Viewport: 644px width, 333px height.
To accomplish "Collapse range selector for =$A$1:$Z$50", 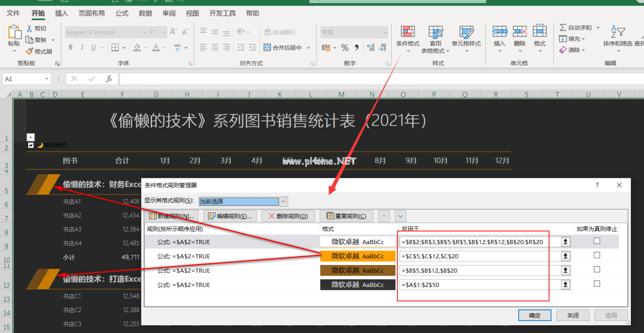I will tap(566, 285).
